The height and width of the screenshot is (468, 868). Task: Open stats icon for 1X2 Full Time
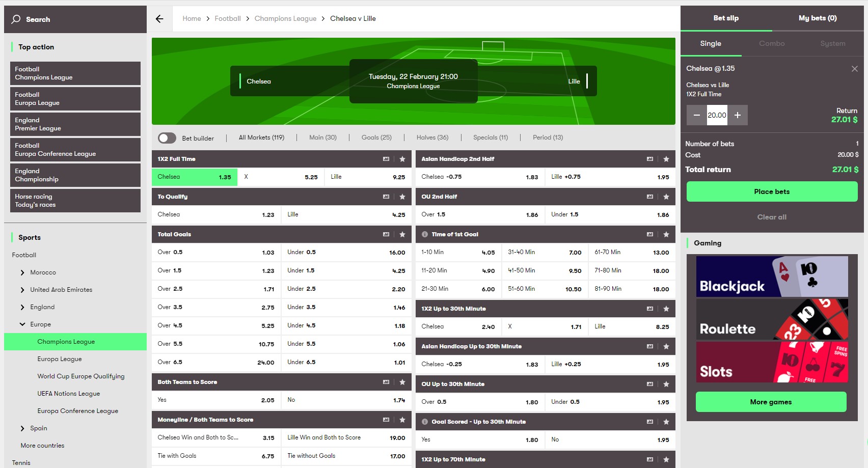pyautogui.click(x=386, y=159)
